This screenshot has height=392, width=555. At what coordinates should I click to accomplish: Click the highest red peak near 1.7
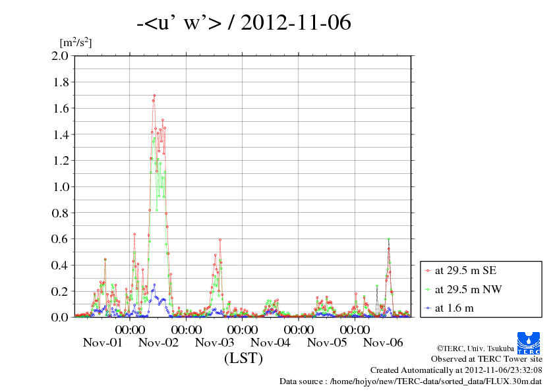click(x=154, y=96)
